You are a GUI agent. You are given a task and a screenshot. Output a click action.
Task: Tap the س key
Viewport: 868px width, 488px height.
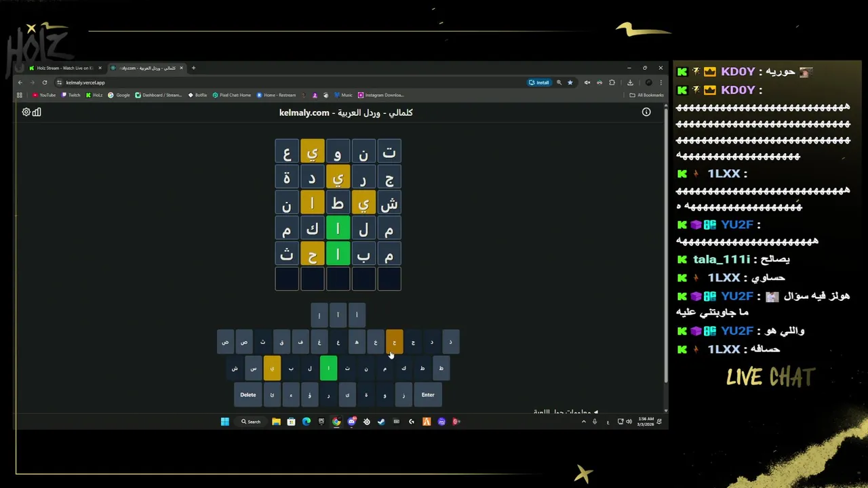253,368
